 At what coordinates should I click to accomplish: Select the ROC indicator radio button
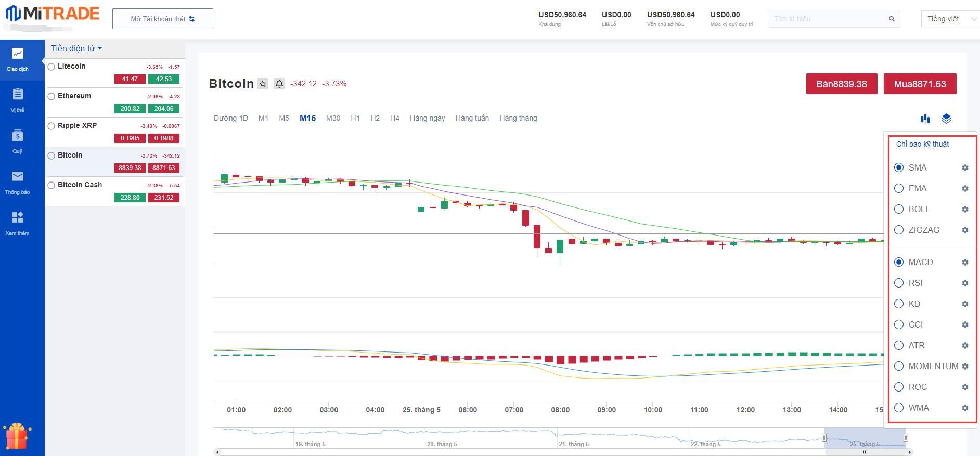[899, 387]
